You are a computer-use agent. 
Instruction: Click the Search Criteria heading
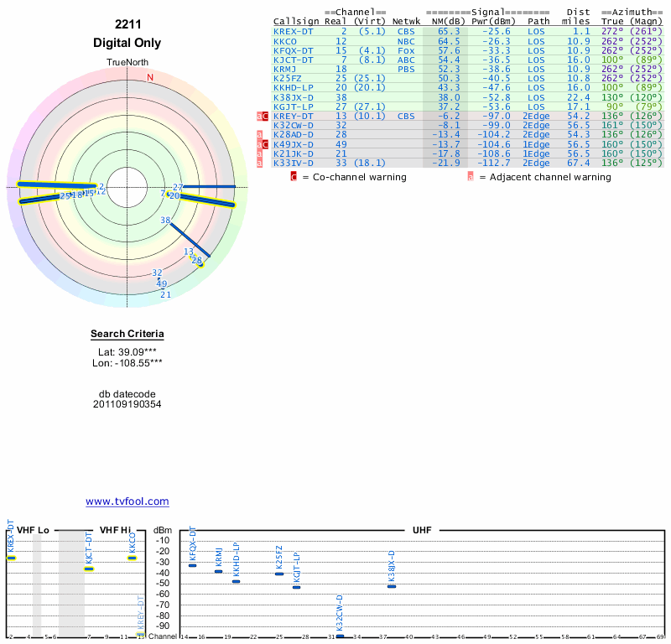pos(127,335)
